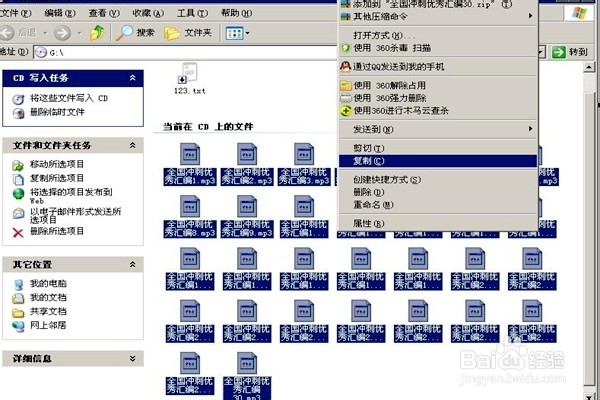Open the File (文件) menu
This screenshot has width=600, height=400.
(16, 13)
